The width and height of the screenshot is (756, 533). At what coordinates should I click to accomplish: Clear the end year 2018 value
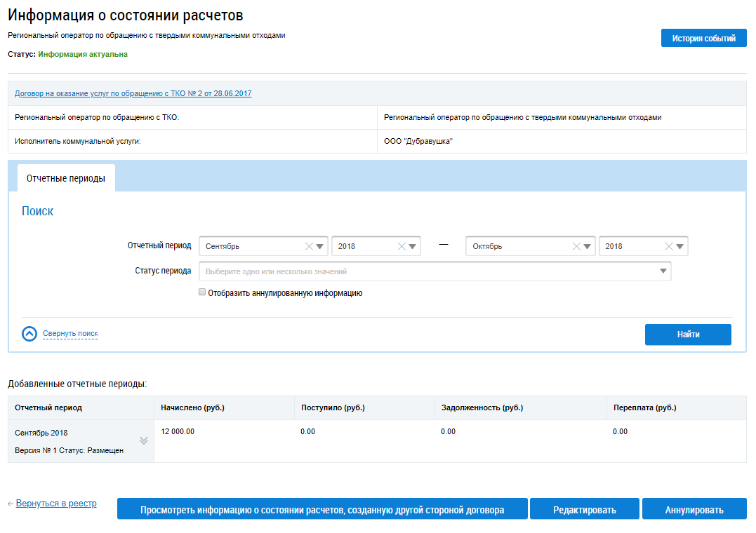click(x=669, y=246)
